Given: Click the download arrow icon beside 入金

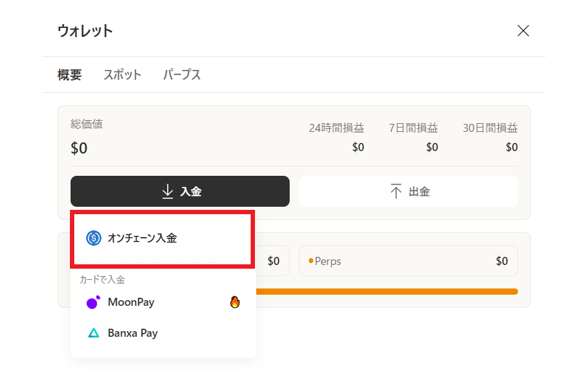Looking at the screenshot, I should (x=167, y=191).
